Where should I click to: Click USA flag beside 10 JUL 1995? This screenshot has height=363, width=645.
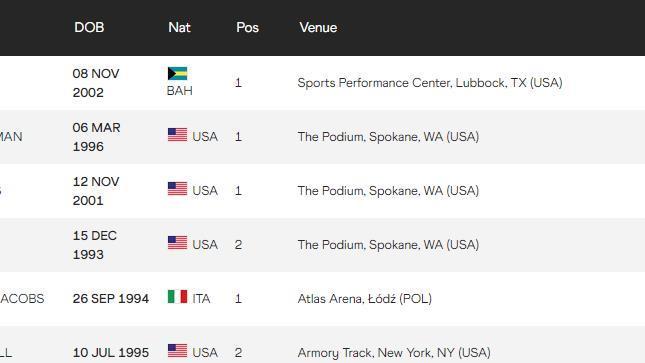(177, 350)
